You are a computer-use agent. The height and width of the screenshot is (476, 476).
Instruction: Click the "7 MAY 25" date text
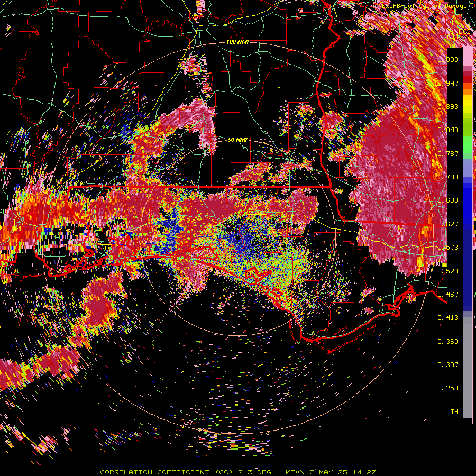[328, 472]
